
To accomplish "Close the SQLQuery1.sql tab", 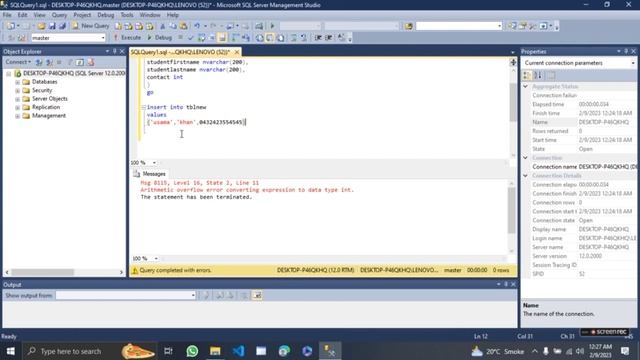I will click(x=237, y=52).
